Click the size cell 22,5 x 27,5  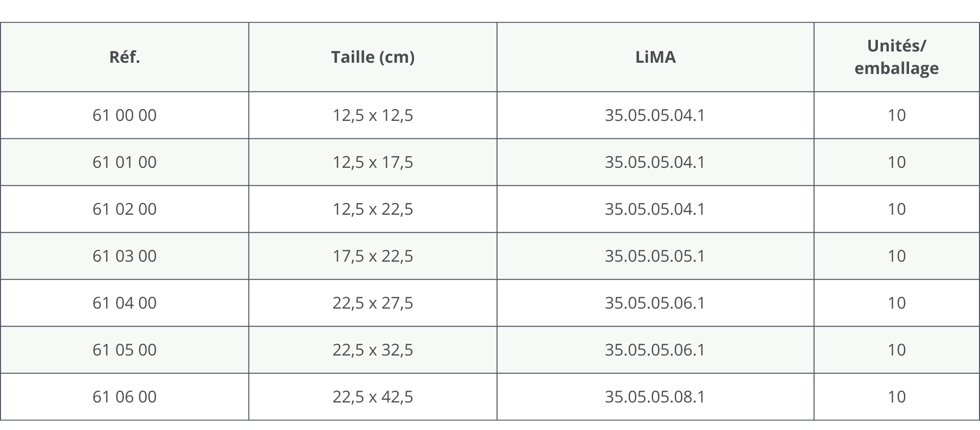(x=373, y=303)
